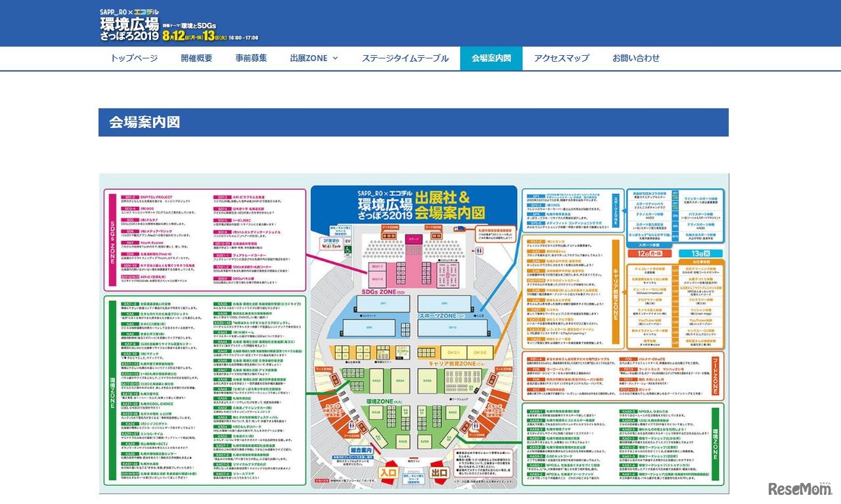
Task: Select 事前募集 in the nav bar
Action: pos(251,58)
